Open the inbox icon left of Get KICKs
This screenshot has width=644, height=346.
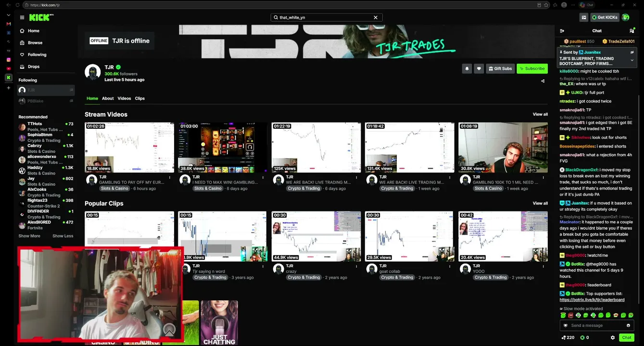pyautogui.click(x=584, y=17)
